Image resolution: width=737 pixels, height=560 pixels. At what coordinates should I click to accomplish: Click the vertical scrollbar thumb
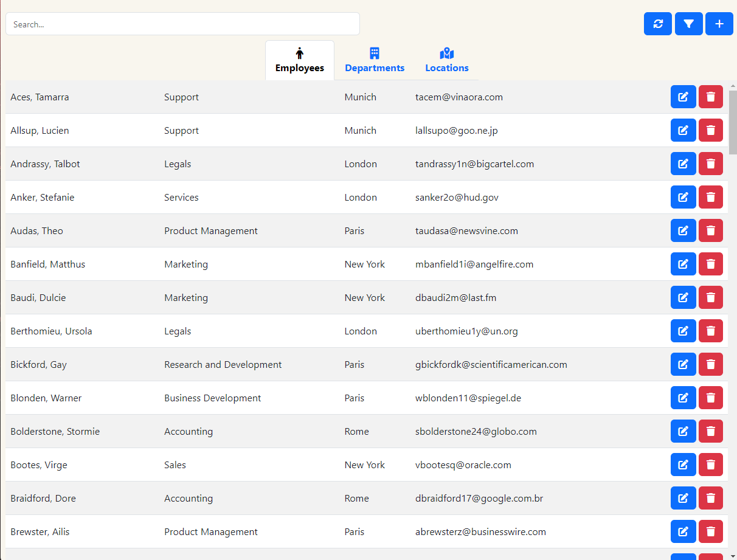point(732,122)
